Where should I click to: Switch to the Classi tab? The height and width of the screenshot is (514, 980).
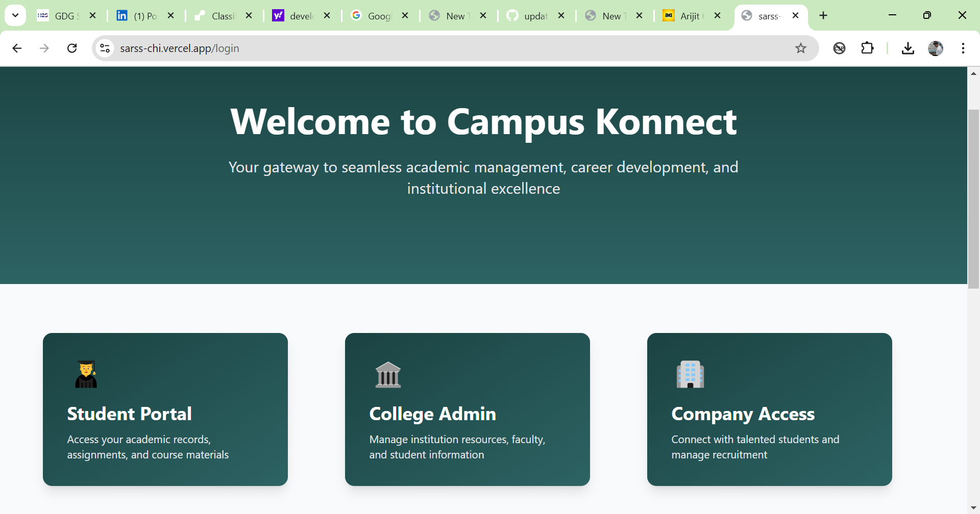click(215, 16)
